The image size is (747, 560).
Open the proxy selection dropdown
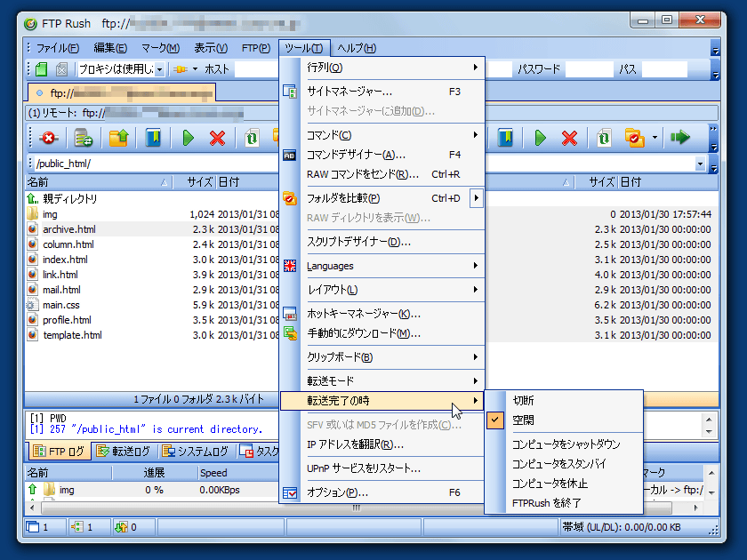(159, 69)
